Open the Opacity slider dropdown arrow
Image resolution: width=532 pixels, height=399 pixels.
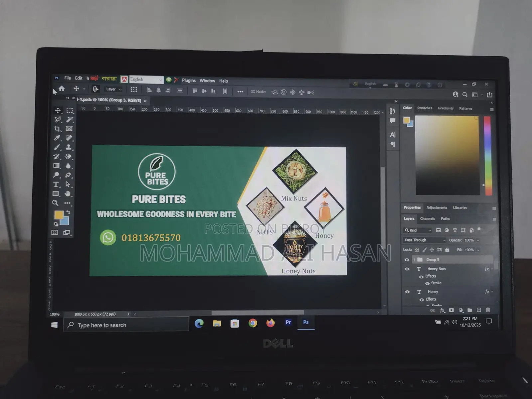[478, 240]
